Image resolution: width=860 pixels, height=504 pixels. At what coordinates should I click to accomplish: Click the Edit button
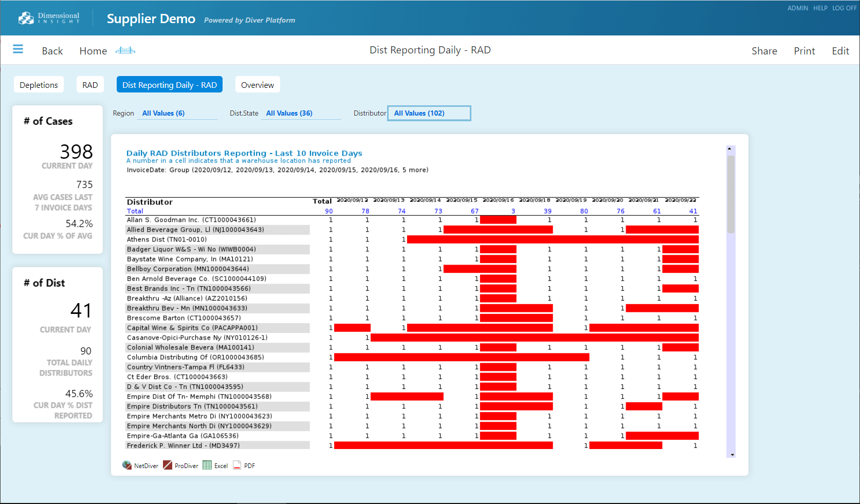point(840,51)
